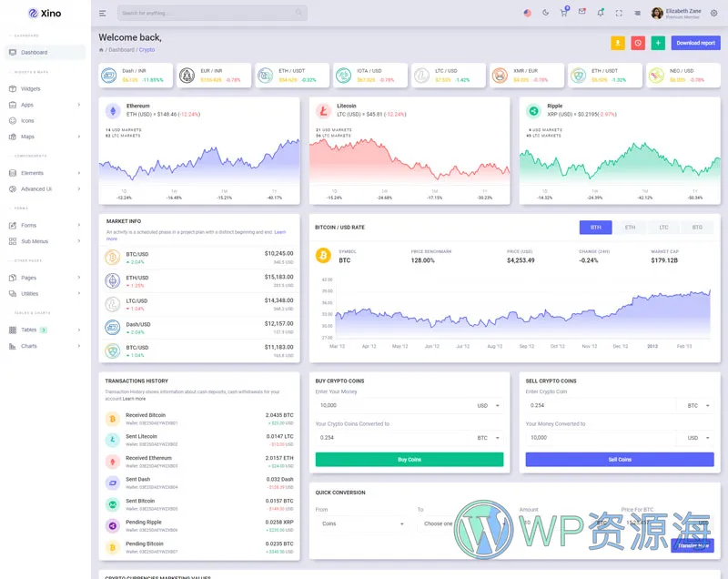Switch to the ETH tab in Bitcoin/USD Rate

[630, 228]
